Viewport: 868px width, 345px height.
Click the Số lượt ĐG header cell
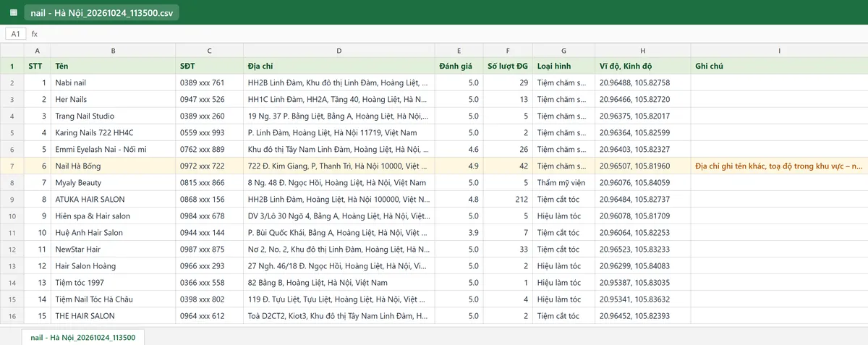point(508,66)
